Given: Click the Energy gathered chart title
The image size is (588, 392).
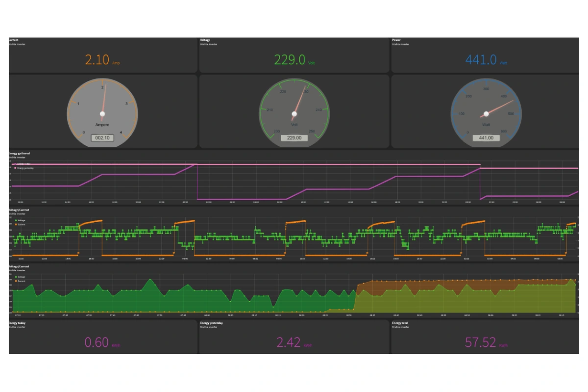Looking at the screenshot, I should pos(19,154).
